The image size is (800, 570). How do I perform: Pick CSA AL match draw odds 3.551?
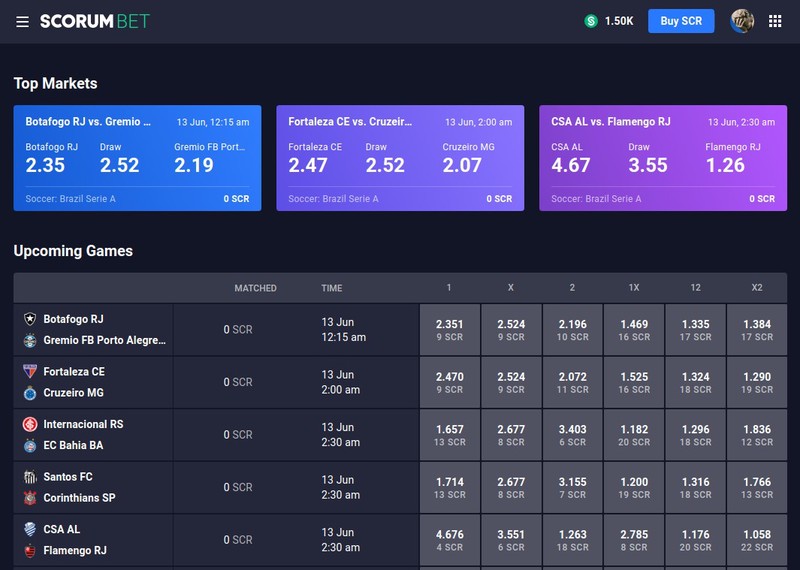click(x=511, y=540)
